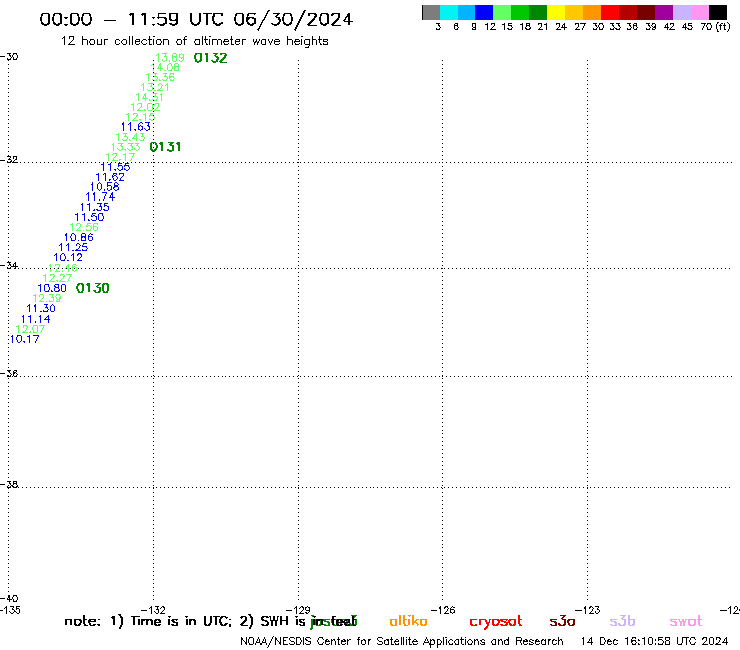Click the blue 11.50 wave height

pyautogui.click(x=89, y=217)
